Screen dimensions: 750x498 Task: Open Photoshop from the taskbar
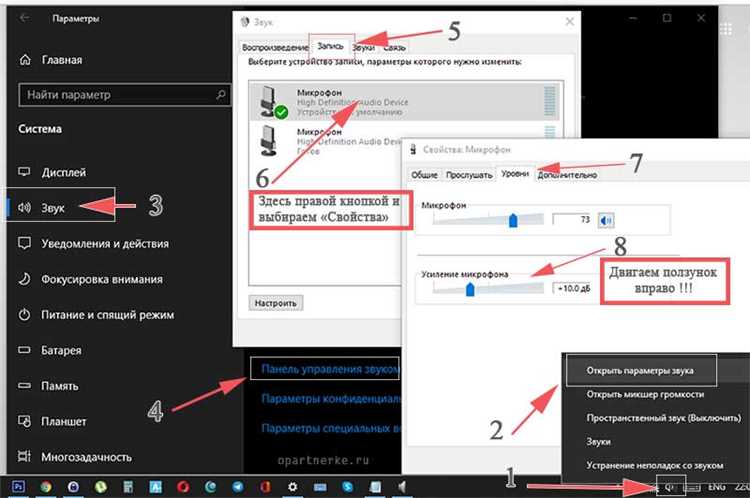click(x=18, y=487)
